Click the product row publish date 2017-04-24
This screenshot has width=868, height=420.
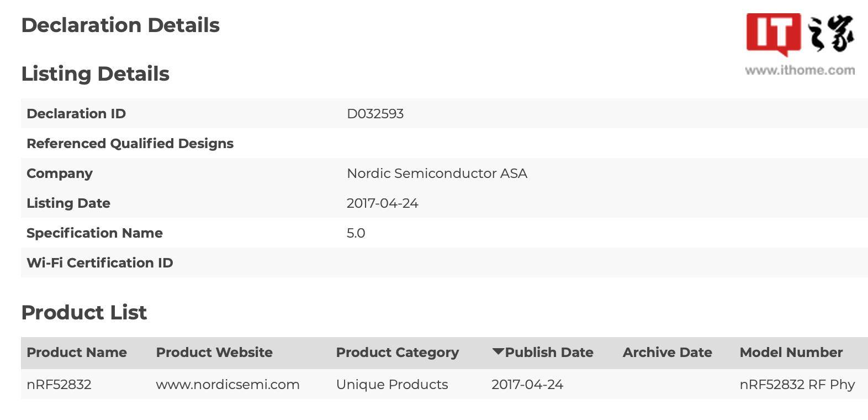[x=527, y=385]
